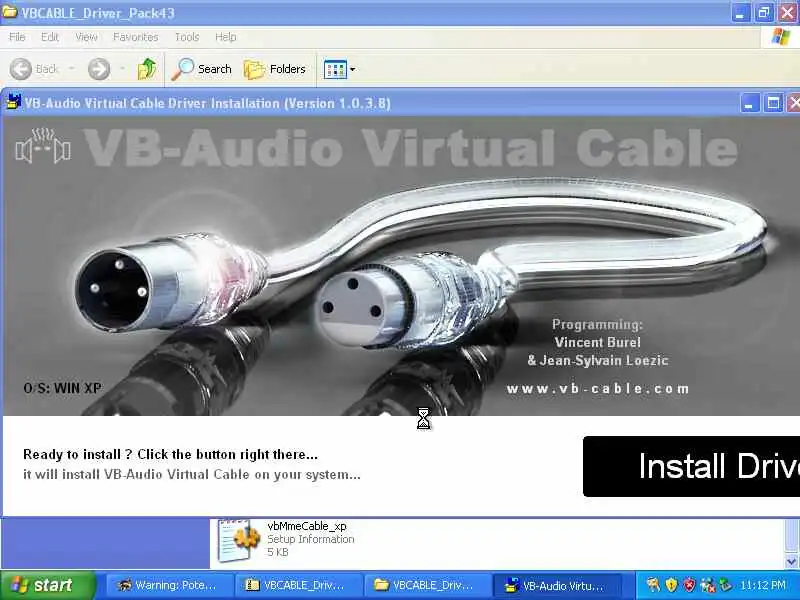
Task: Click the VB-Audio installer title bar icon
Action: tap(13, 103)
